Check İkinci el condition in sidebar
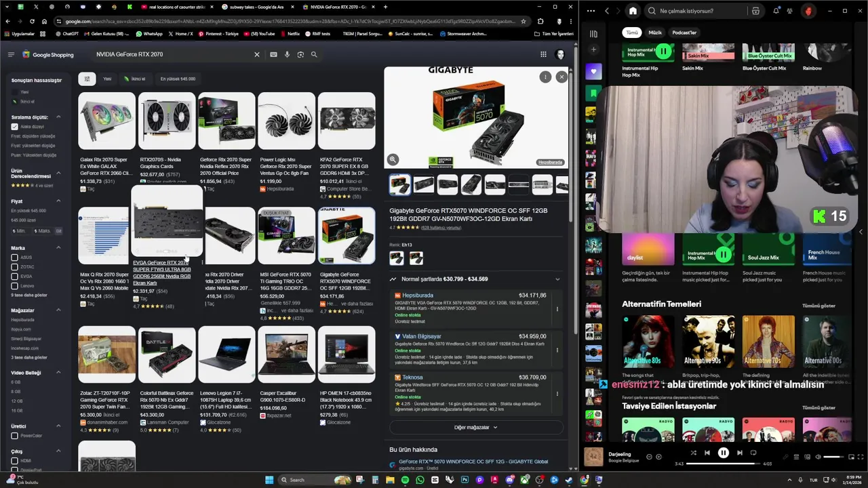 pos(14,102)
